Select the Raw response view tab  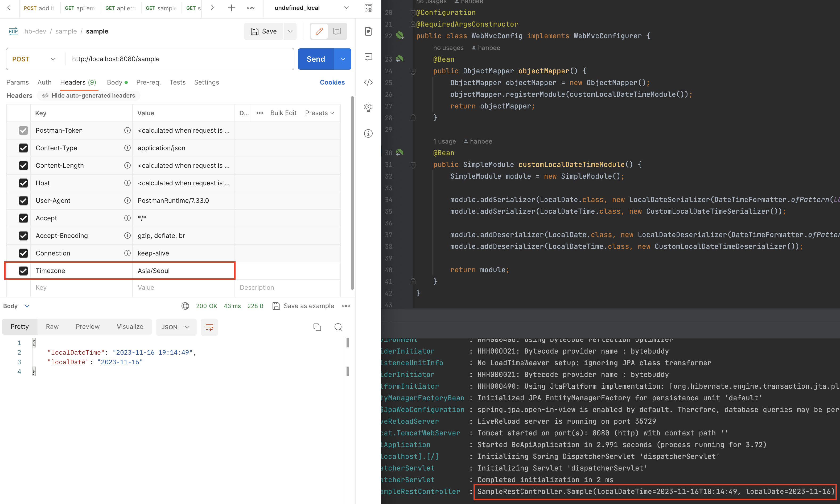pos(52,326)
